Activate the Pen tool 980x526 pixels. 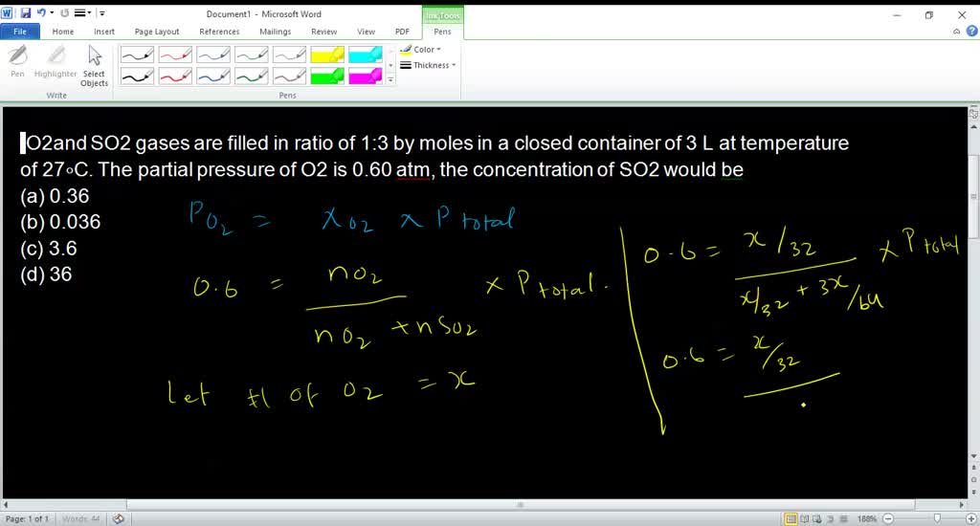pyautogui.click(x=17, y=61)
